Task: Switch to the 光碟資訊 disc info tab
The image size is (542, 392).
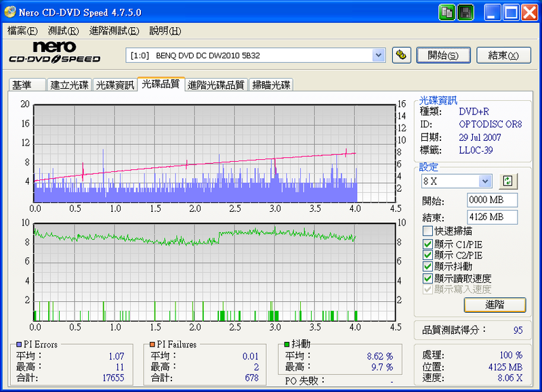Action: (x=114, y=85)
